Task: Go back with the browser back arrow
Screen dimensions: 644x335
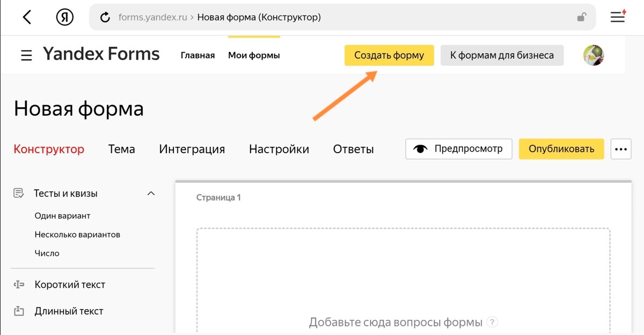Action: [27, 17]
